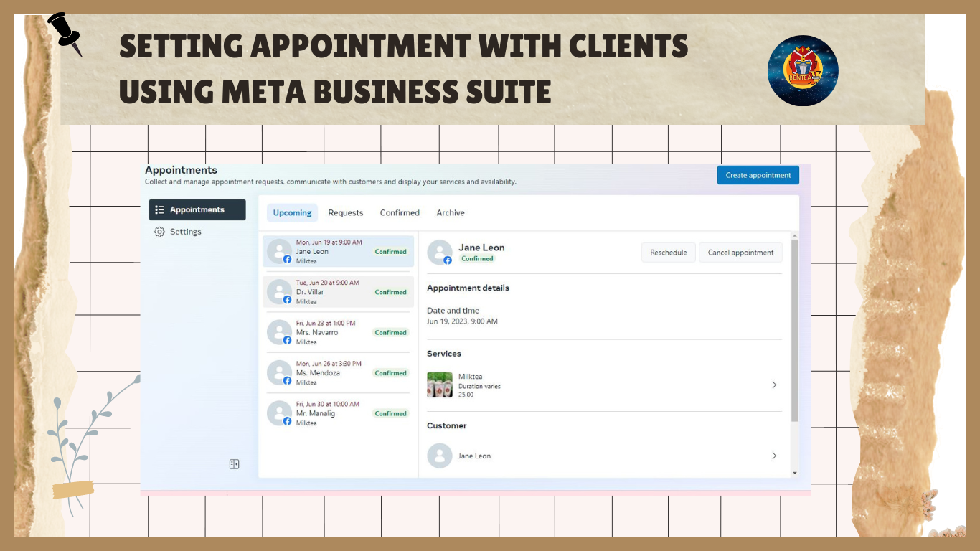
Task: Switch to the Confirmed tab
Action: (400, 212)
